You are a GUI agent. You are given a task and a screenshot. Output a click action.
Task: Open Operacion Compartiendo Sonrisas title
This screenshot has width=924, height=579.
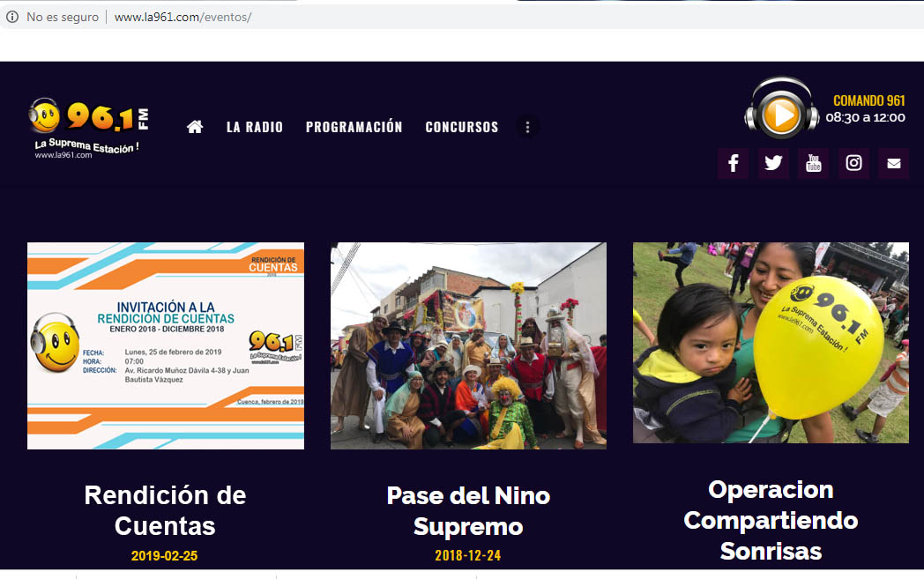point(771,521)
